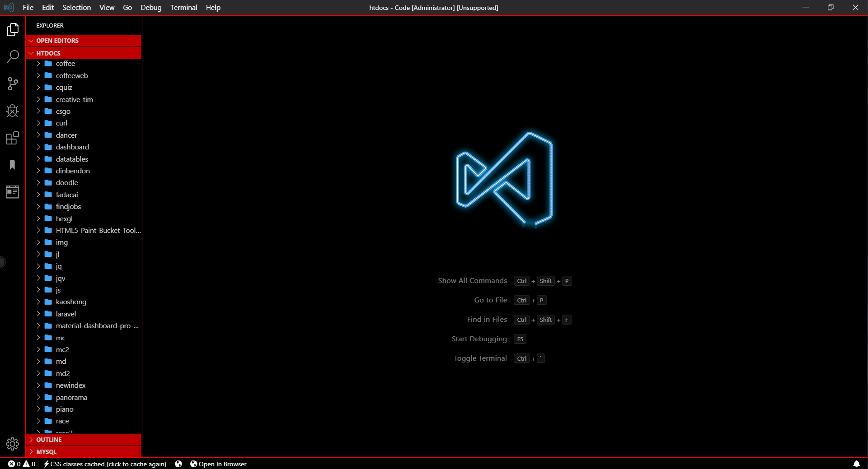Viewport: 868px width, 469px height.
Task: Click the dashboard folder icon
Action: 48,147
